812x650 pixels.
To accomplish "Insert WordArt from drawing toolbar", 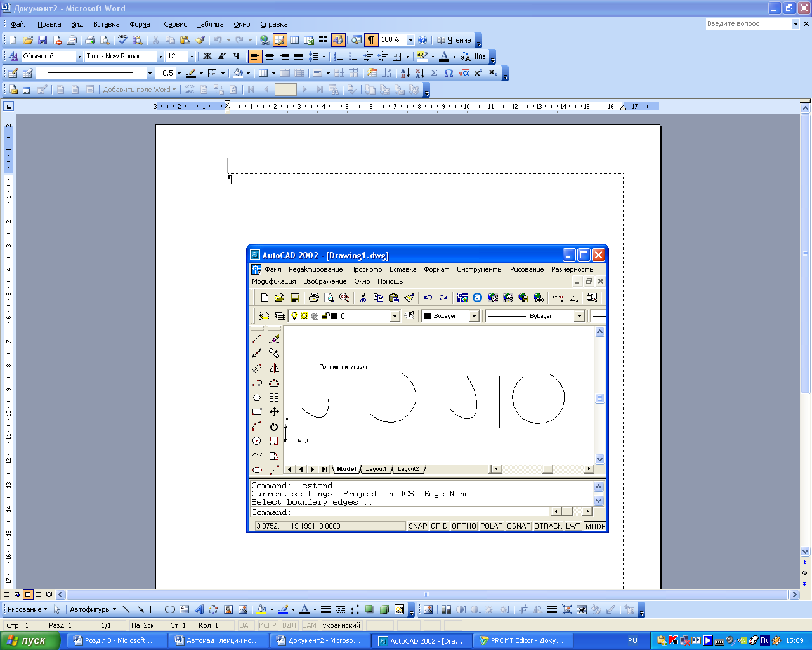I will click(x=199, y=609).
